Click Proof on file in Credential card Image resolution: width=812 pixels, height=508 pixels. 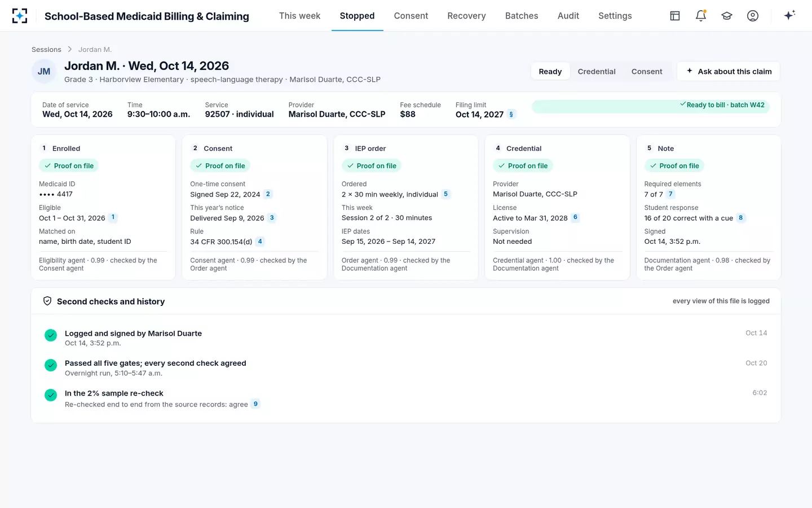pyautogui.click(x=523, y=166)
